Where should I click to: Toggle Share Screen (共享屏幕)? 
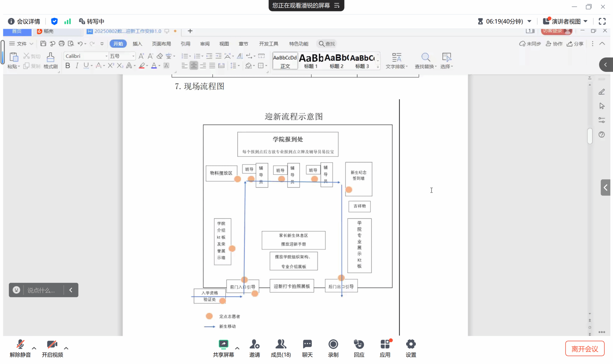click(x=223, y=345)
